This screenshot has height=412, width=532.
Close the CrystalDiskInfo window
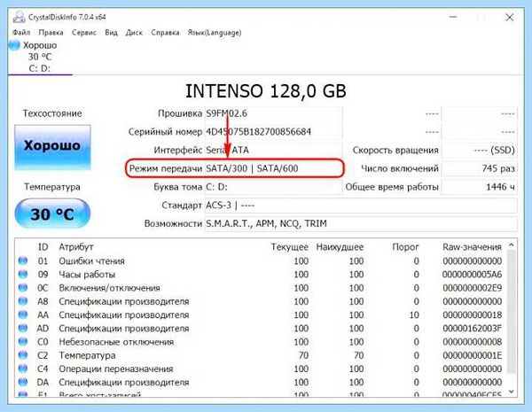coord(510,18)
